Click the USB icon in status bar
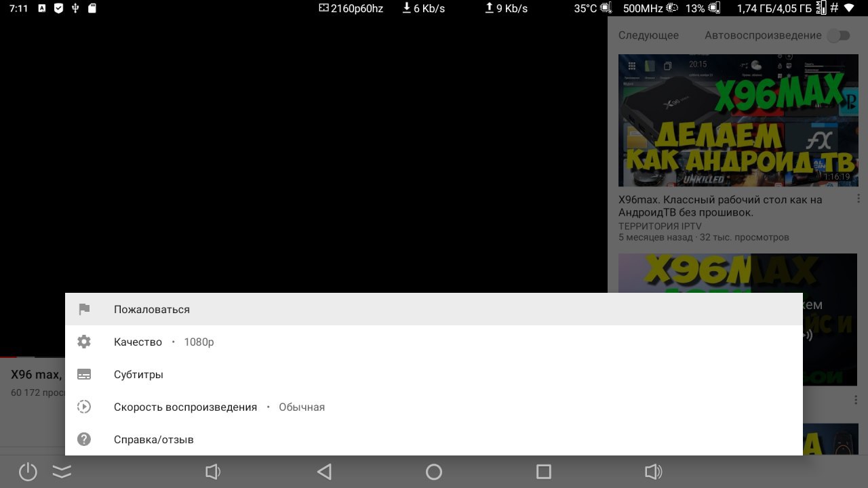This screenshot has height=488, width=868. pos(75,8)
